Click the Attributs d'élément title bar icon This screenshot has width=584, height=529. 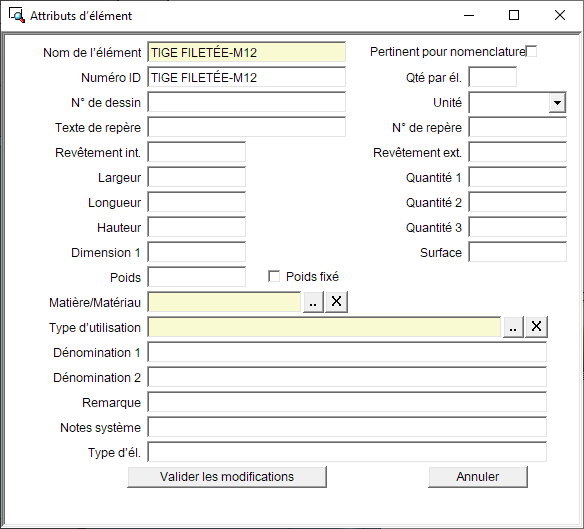[17, 16]
